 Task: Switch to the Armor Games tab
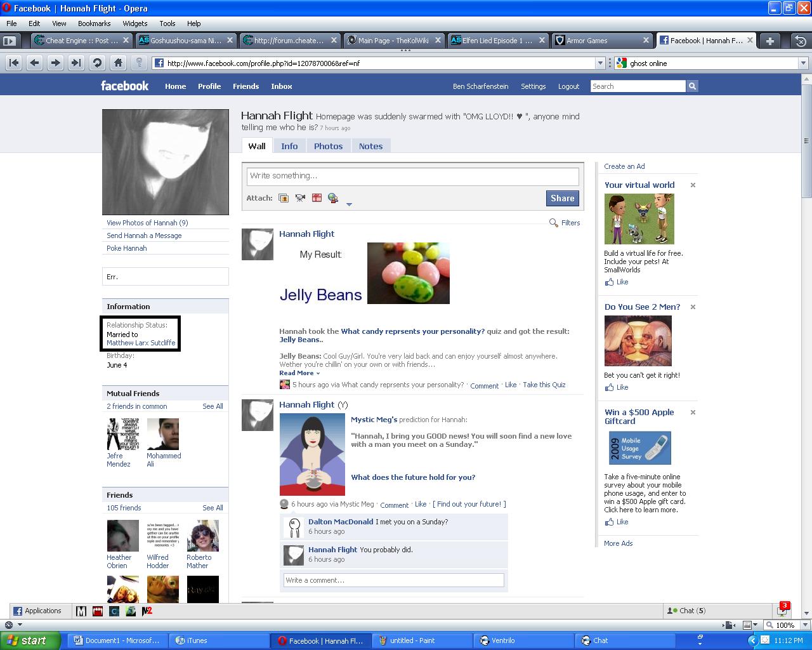[x=602, y=41]
